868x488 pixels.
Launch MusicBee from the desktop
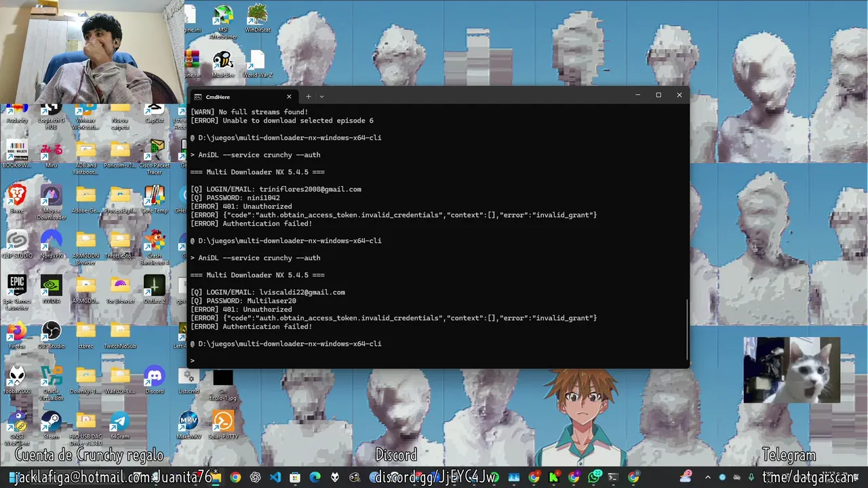click(223, 64)
